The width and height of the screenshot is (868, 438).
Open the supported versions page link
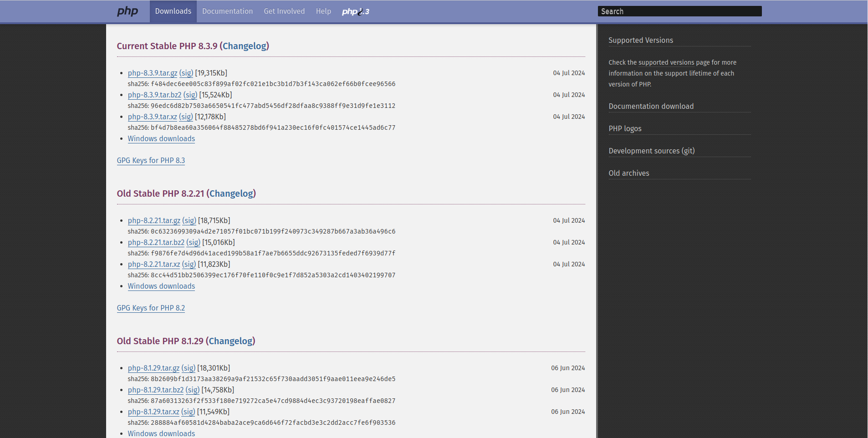click(x=666, y=62)
